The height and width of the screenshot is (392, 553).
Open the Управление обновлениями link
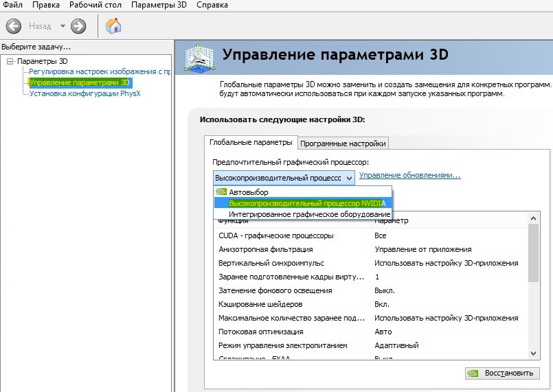click(410, 175)
